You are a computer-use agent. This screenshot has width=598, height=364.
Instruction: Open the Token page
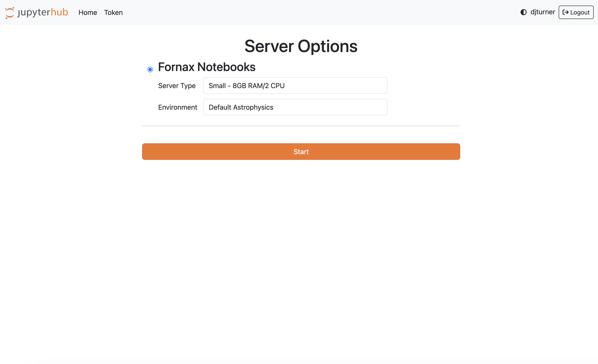(x=113, y=12)
